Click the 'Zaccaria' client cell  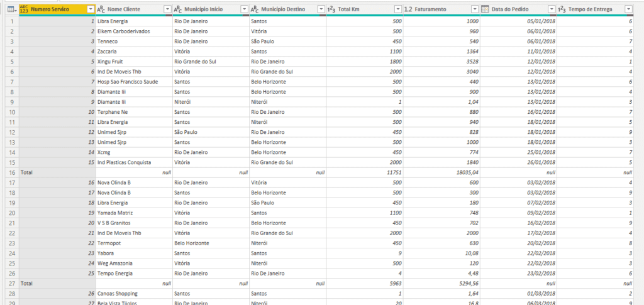coord(135,52)
